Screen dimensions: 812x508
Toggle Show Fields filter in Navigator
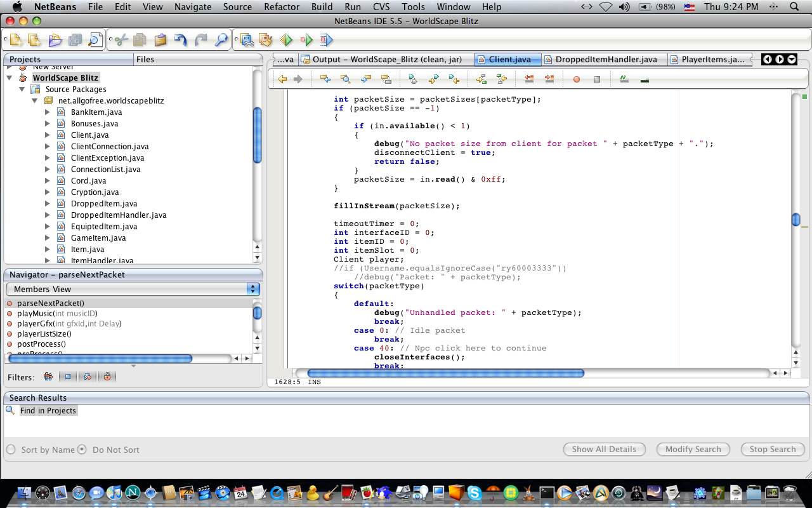(x=67, y=377)
